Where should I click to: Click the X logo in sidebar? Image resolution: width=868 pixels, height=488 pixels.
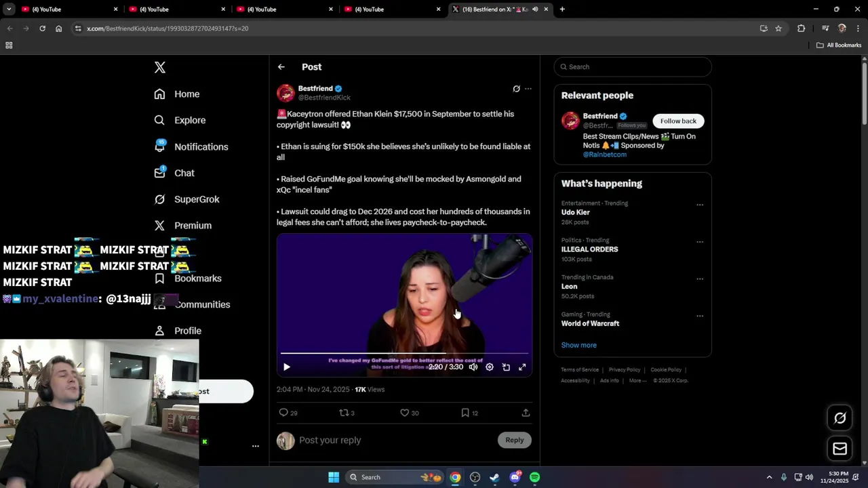coord(159,67)
